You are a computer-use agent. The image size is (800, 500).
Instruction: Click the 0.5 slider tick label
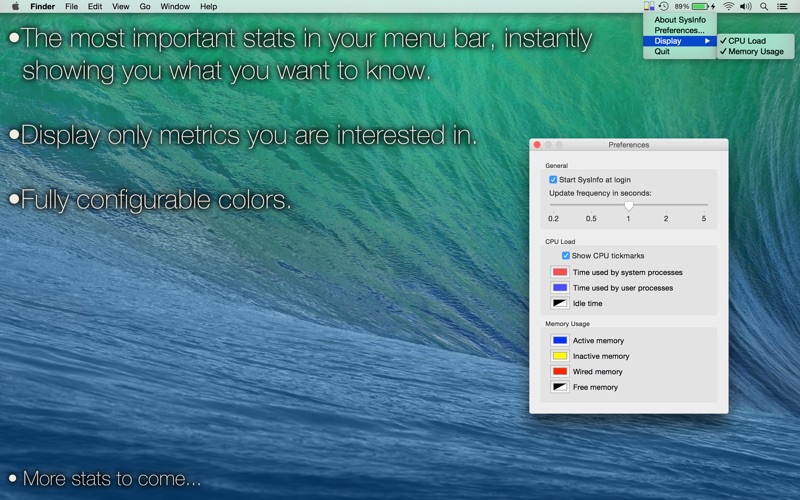(x=591, y=218)
